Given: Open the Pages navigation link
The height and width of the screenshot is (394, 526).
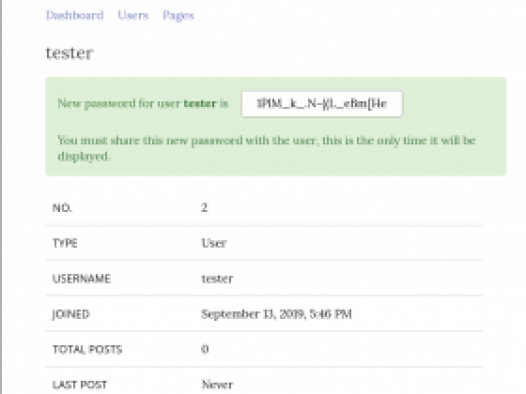Looking at the screenshot, I should click(x=178, y=15).
